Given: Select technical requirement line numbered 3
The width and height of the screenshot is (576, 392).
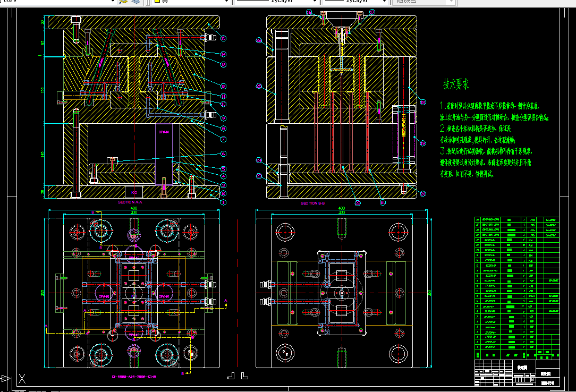Looking at the screenshot, I should pos(486,151).
